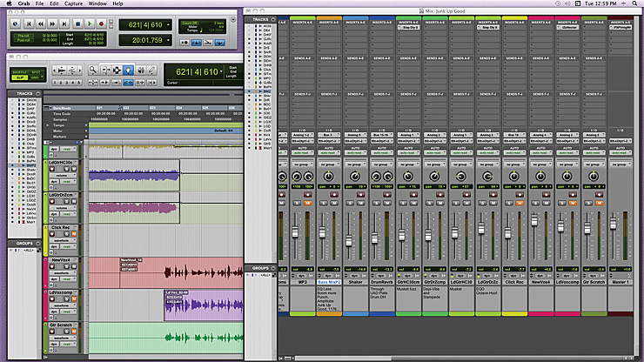Record-enable Click Rec track in Edit window
The width and height of the screenshot is (644, 362).
pyautogui.click(x=52, y=234)
